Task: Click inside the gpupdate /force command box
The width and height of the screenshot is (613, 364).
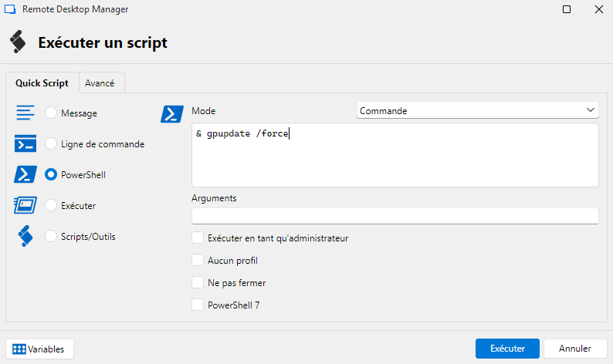Action: click(x=395, y=155)
